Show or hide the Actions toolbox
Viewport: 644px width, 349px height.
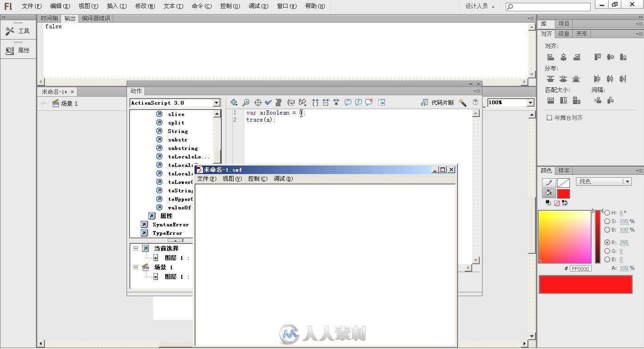(x=381, y=102)
